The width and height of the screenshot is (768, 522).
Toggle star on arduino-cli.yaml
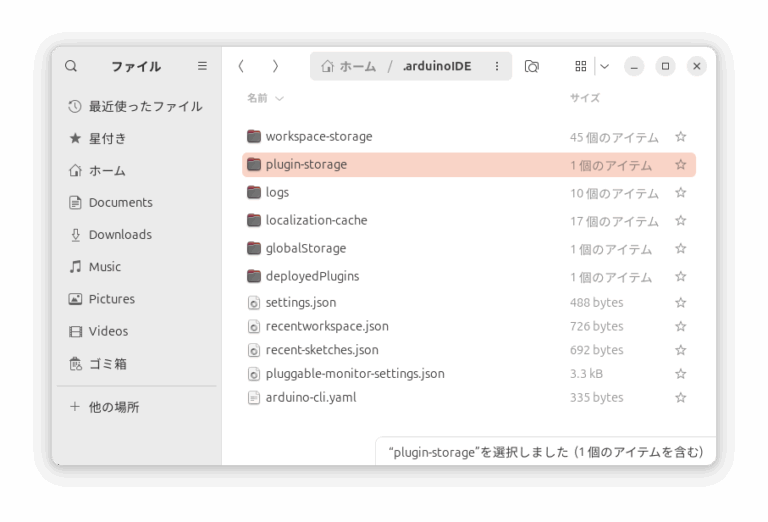pos(680,398)
